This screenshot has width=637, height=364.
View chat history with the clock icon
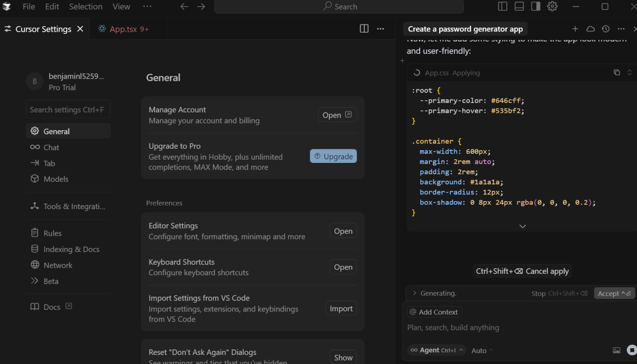click(x=605, y=29)
